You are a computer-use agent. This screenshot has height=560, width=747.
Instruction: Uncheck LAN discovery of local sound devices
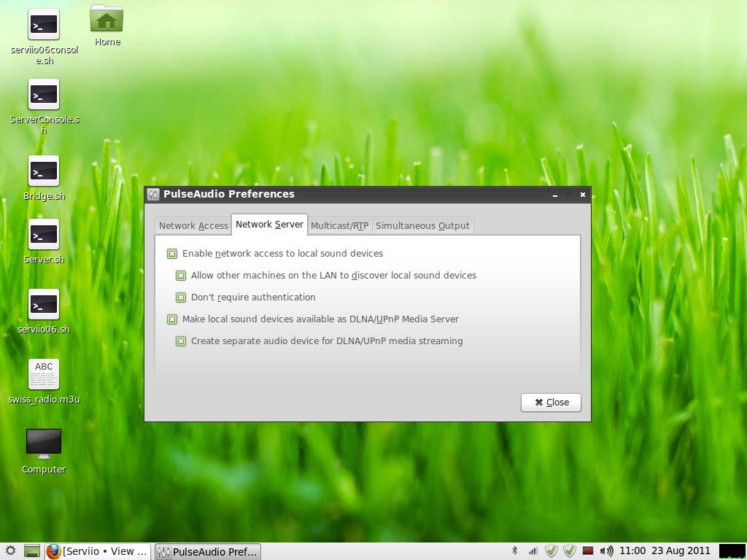[x=181, y=276]
